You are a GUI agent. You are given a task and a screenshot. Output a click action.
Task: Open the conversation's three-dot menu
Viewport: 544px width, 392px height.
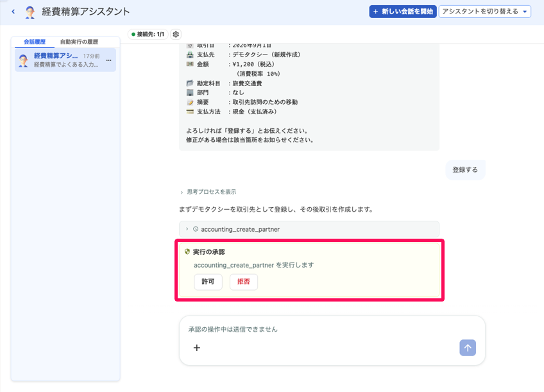point(108,60)
